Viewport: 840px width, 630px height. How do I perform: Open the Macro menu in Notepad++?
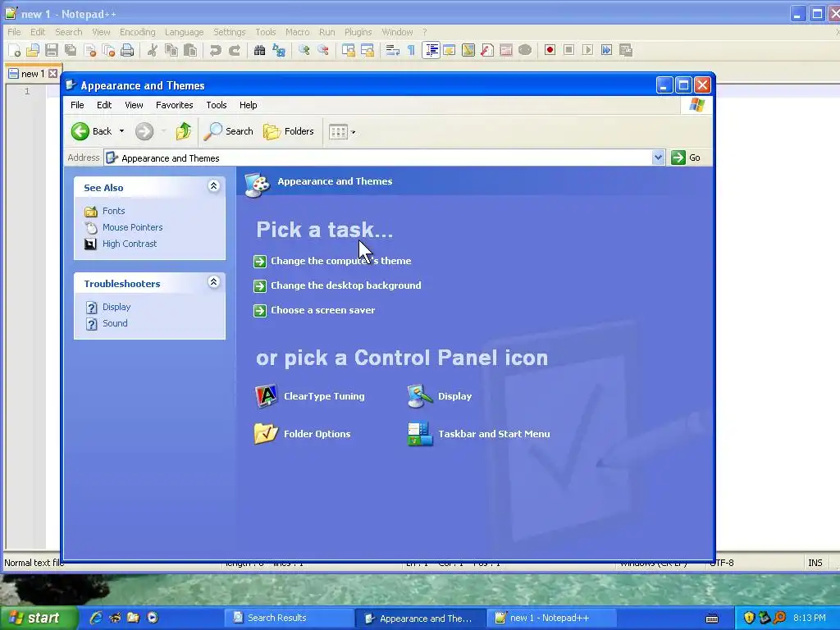(x=297, y=32)
